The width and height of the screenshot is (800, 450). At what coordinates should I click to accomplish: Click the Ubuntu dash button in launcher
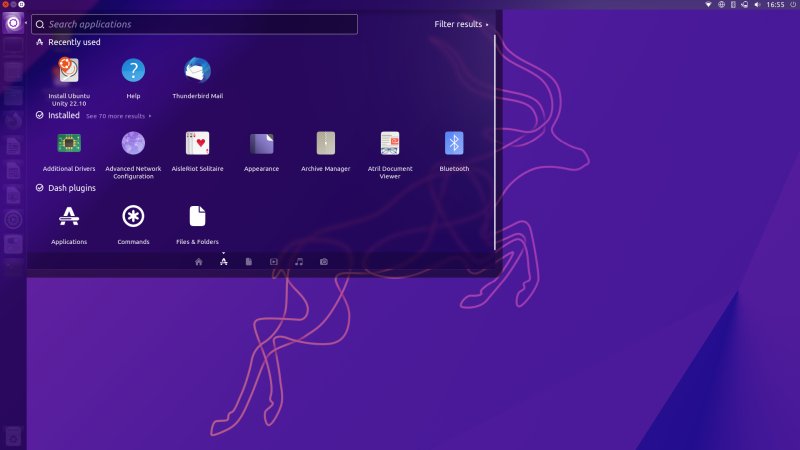pyautogui.click(x=13, y=23)
